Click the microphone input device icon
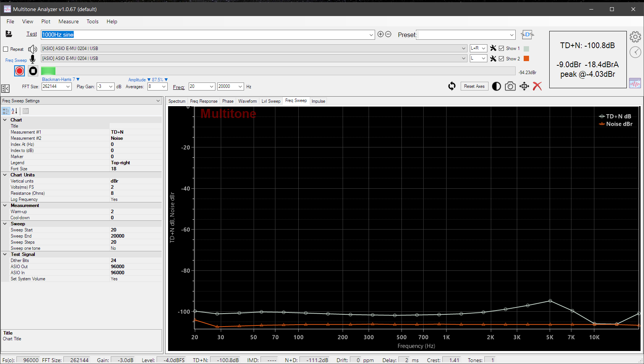The width and height of the screenshot is (644, 364). click(33, 59)
